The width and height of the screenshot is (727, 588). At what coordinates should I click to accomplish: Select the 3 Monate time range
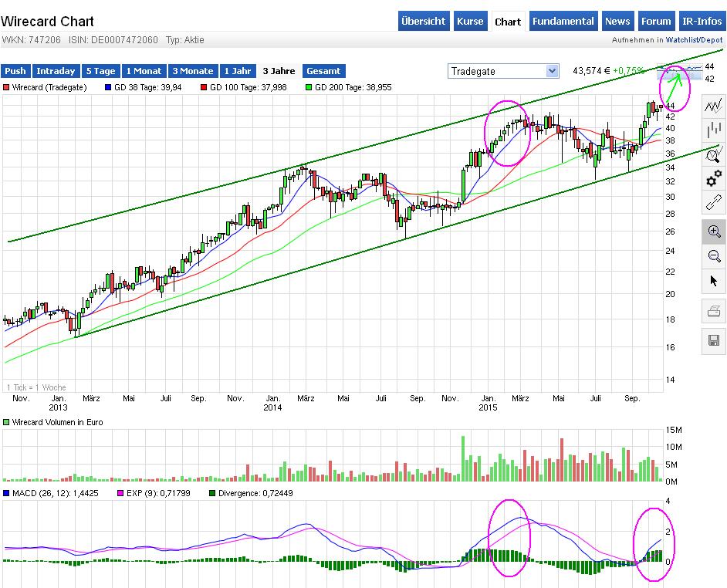click(193, 71)
